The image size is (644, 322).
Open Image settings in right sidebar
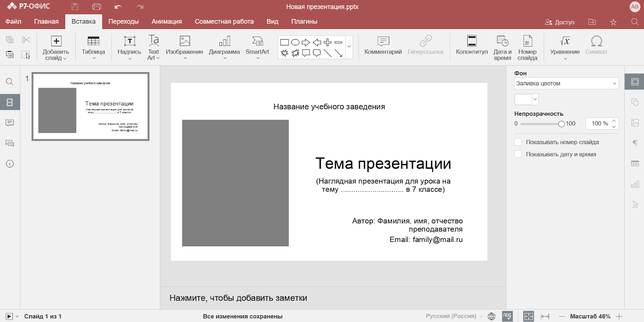635,123
